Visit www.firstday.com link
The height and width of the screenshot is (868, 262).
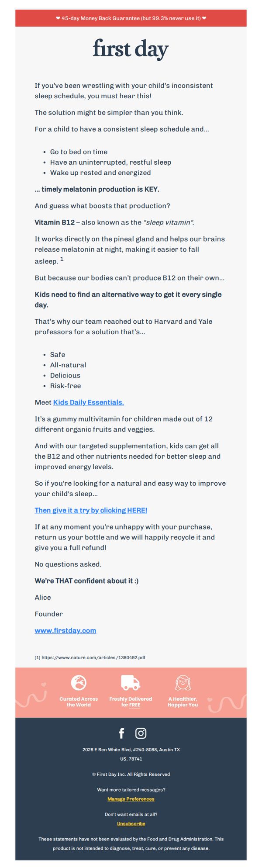pos(65,630)
